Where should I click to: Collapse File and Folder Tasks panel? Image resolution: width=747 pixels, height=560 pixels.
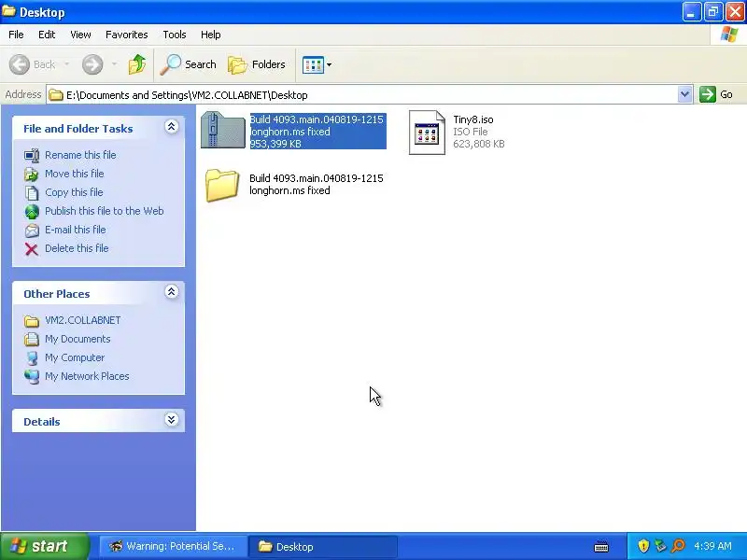coord(172,127)
